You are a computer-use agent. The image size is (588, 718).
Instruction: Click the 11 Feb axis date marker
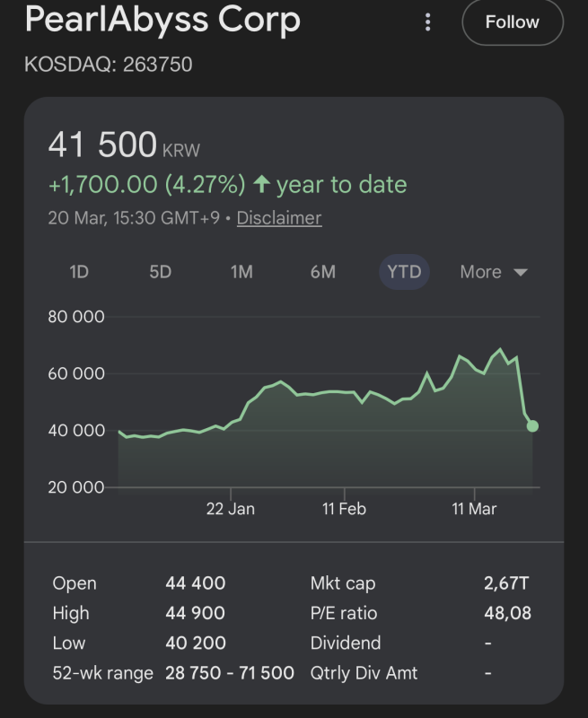click(345, 509)
